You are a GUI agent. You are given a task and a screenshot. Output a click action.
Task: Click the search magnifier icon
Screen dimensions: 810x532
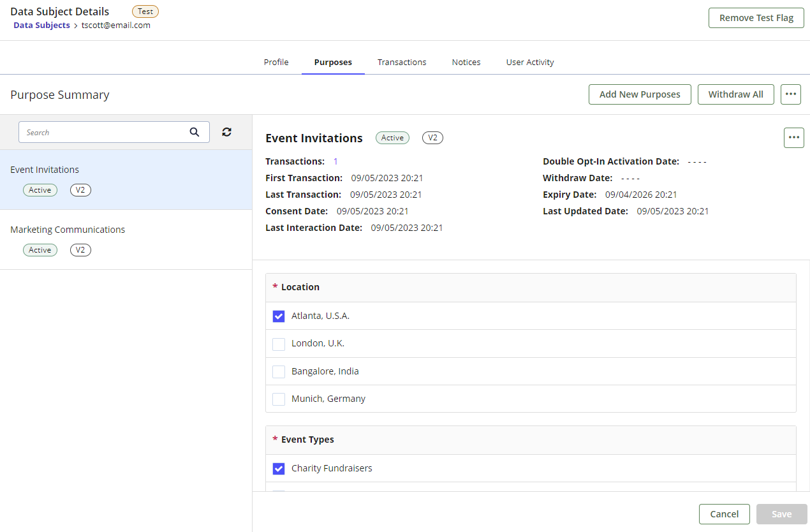coord(195,132)
